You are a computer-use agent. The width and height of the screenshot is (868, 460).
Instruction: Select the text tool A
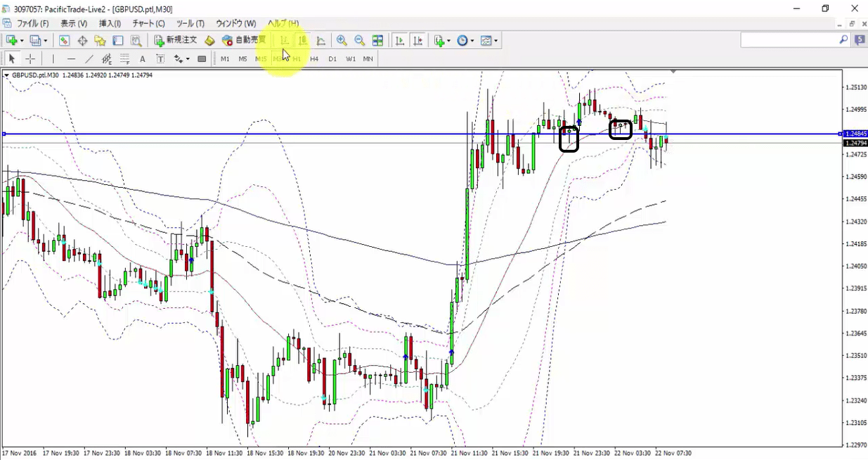143,59
